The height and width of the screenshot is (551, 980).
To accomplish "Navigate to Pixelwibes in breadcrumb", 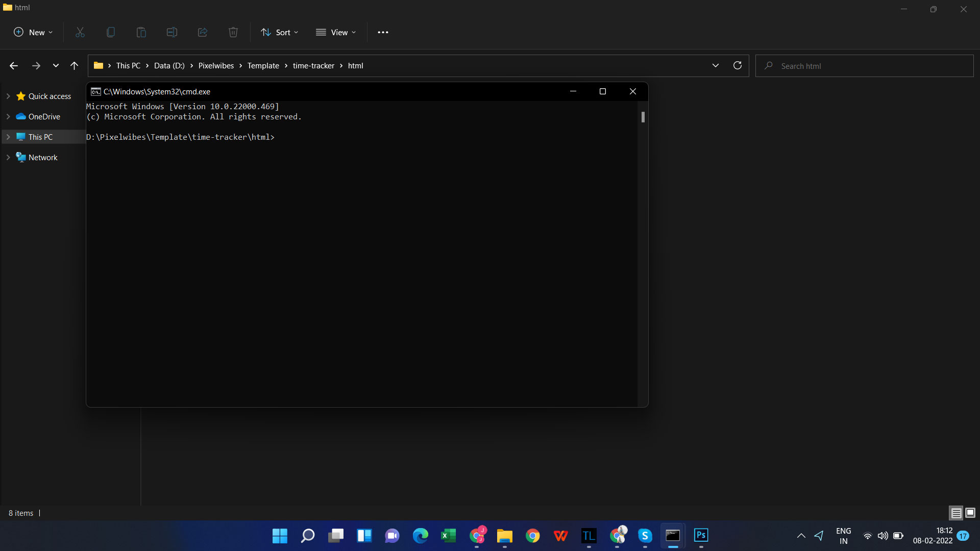I will (216, 65).
